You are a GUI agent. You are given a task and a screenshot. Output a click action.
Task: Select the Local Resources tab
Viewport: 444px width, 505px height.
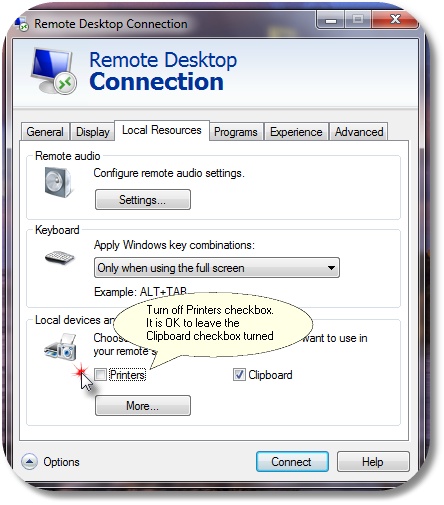[162, 130]
